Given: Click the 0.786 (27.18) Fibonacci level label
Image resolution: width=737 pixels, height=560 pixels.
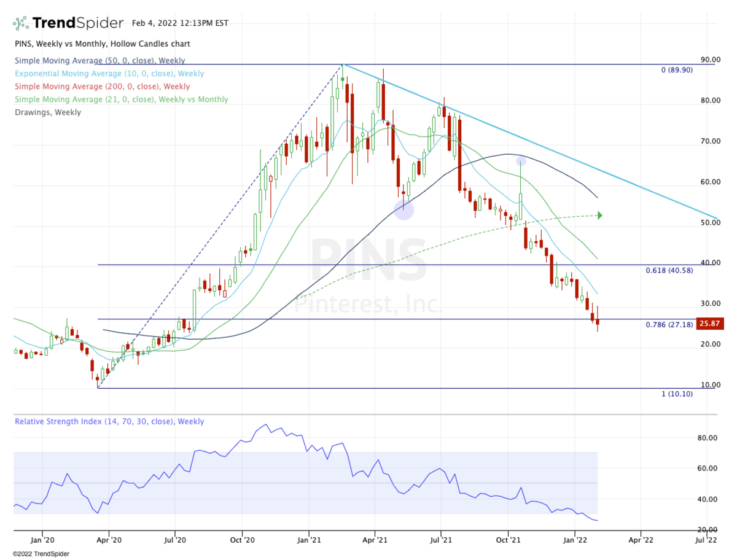Looking at the screenshot, I should click(669, 324).
